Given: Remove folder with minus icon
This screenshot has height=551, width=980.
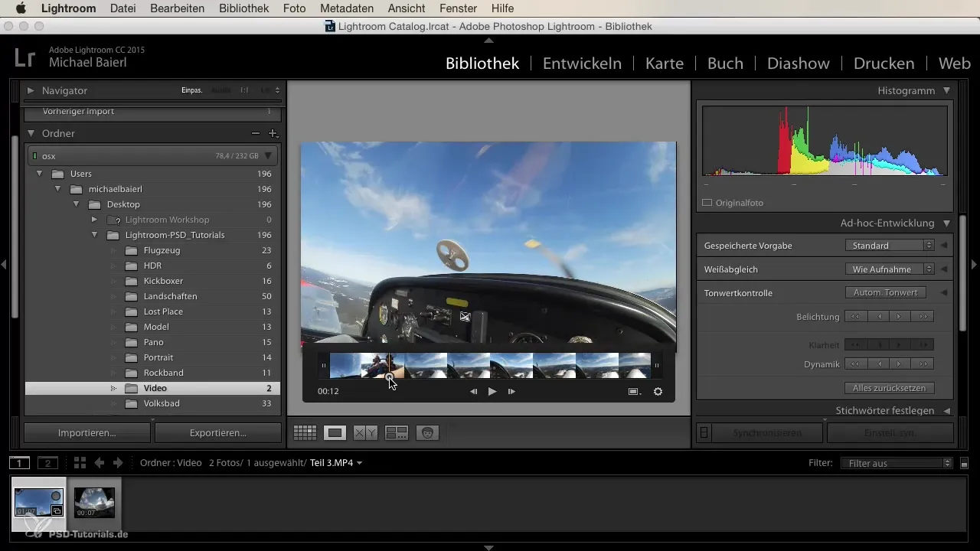Looking at the screenshot, I should click(x=256, y=133).
